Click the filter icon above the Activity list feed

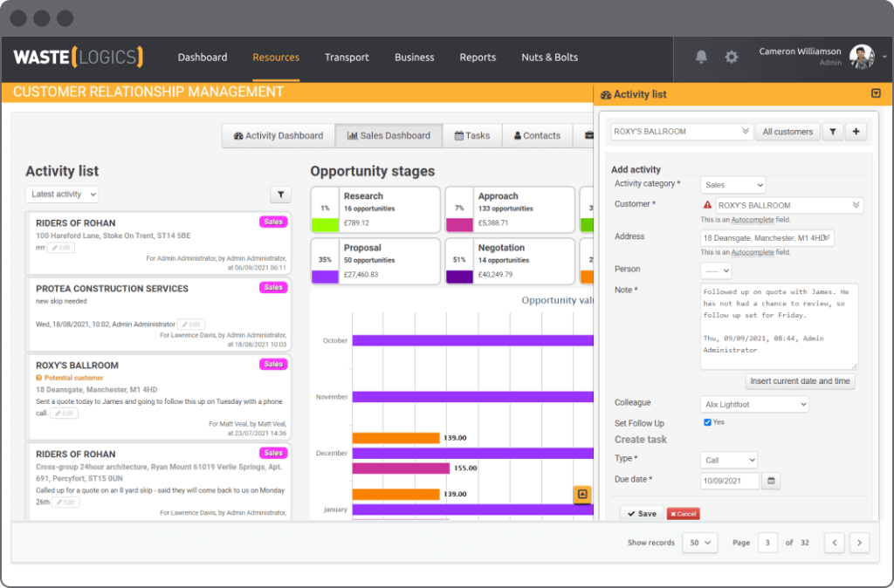tap(280, 194)
